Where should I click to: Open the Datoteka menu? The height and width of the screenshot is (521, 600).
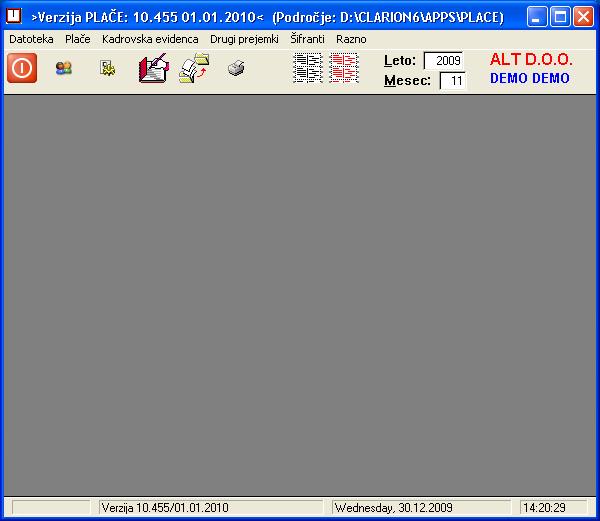[x=31, y=39]
